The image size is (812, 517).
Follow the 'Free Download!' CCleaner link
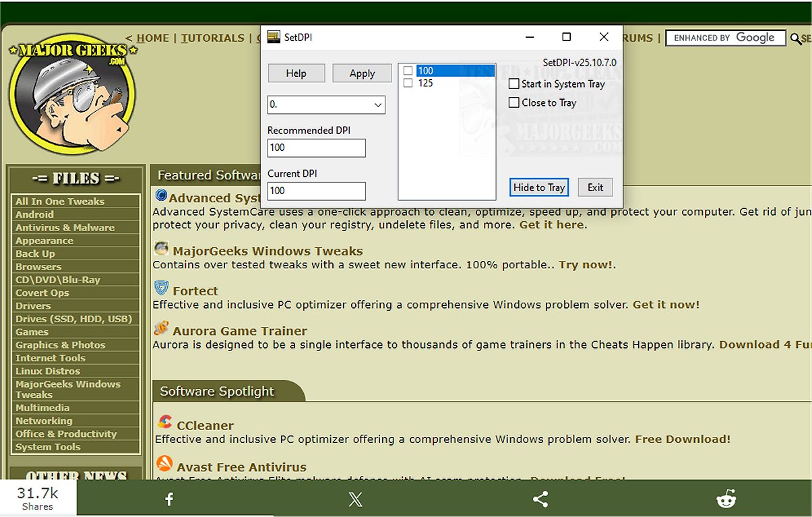(x=683, y=439)
